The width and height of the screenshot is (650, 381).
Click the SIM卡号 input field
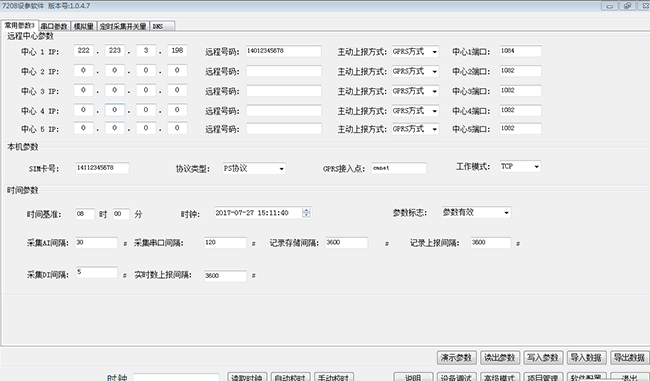102,168
